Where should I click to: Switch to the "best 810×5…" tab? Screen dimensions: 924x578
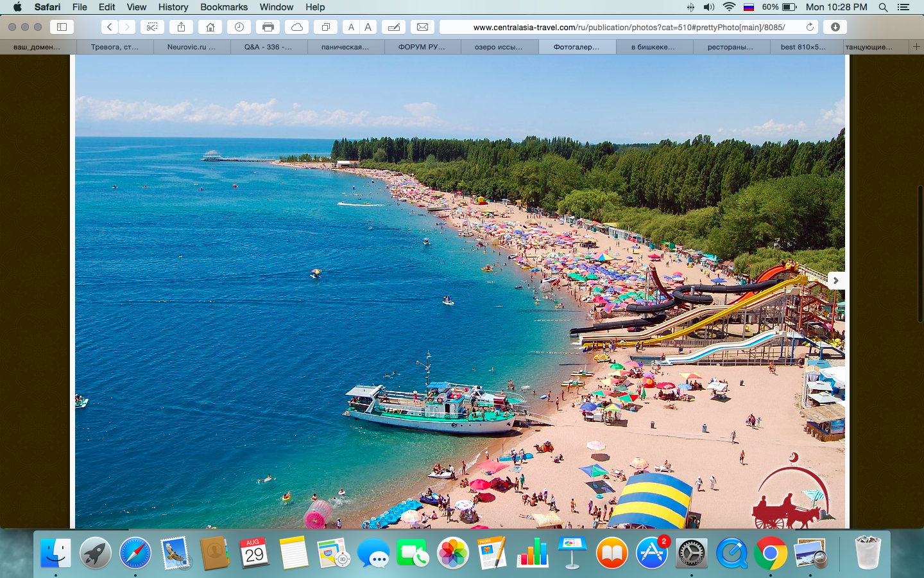pos(803,47)
